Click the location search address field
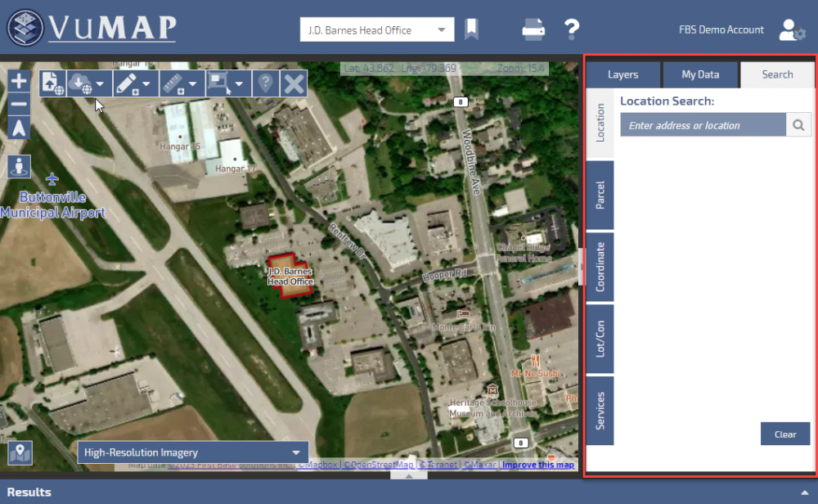This screenshot has height=504, width=818. (703, 125)
